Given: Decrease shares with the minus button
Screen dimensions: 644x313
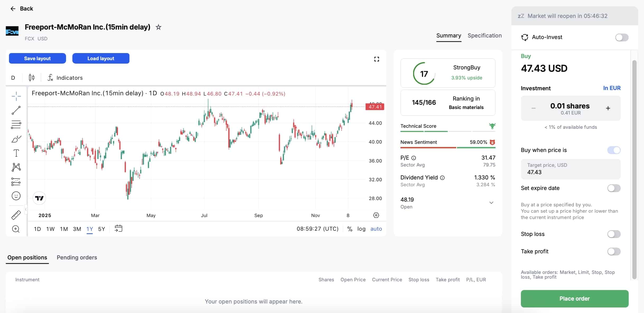Looking at the screenshot, I should (x=533, y=108).
